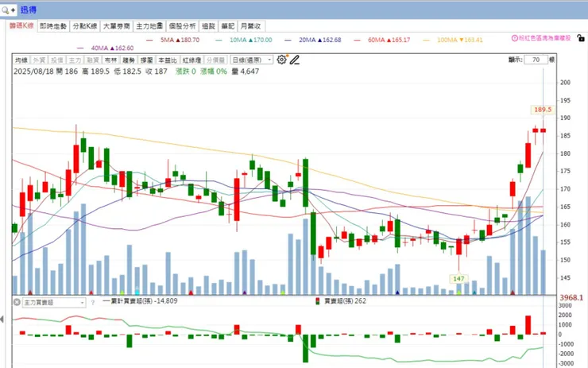Toggle the 布林 Bollinger band overlay
Screen dimensions: 588x368
click(x=110, y=60)
